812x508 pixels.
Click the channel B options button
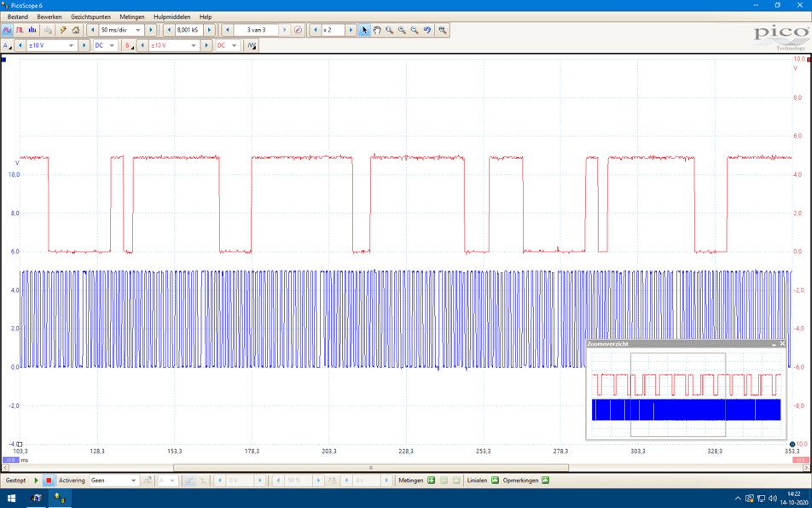[x=129, y=45]
